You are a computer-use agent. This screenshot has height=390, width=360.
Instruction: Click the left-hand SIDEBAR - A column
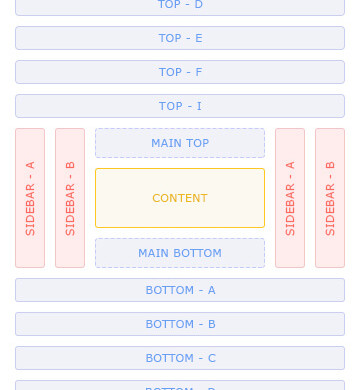(x=30, y=198)
